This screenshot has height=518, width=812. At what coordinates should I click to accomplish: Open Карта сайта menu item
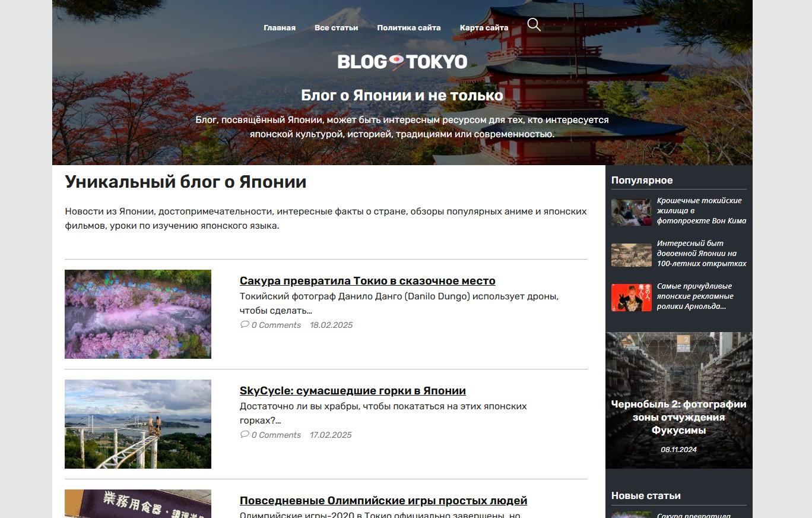pyautogui.click(x=484, y=27)
